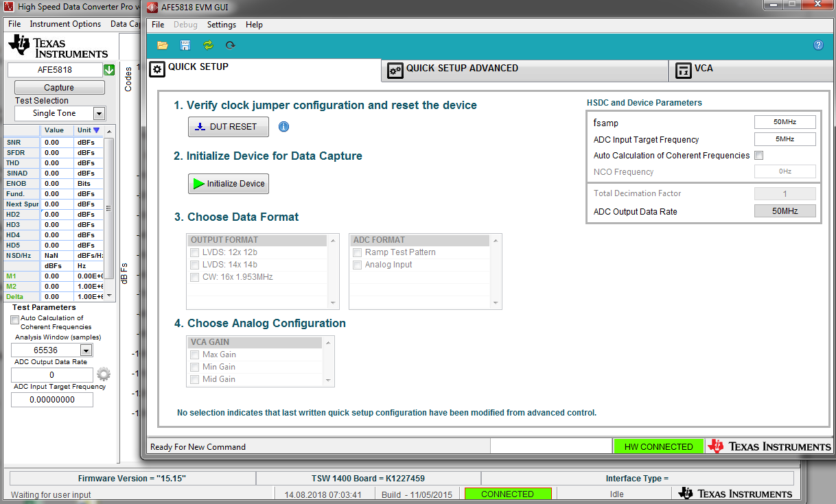The width and height of the screenshot is (836, 504).
Task: Click the Initialize Device button
Action: pos(229,184)
